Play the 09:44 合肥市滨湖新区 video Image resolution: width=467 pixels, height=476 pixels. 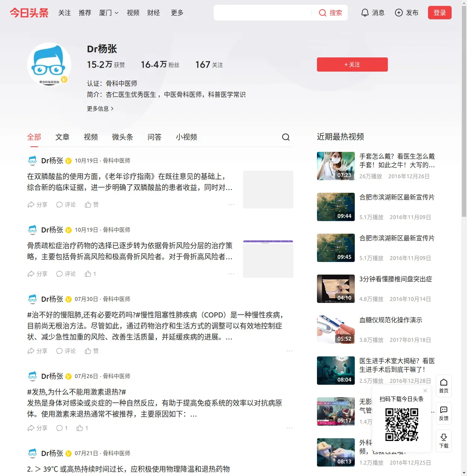tap(336, 207)
